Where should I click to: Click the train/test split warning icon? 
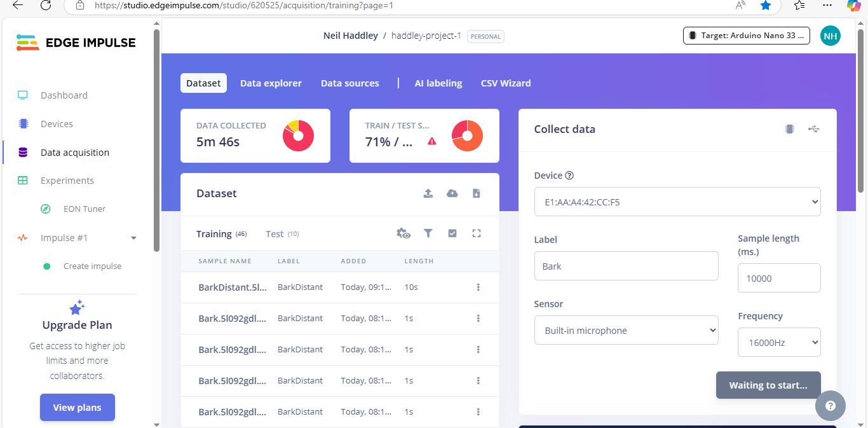pos(432,141)
